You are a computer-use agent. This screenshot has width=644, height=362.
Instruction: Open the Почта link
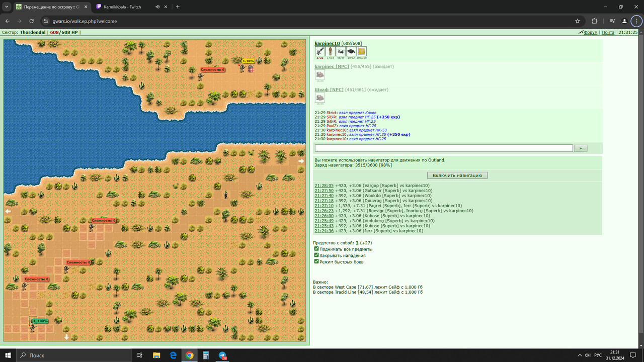click(x=608, y=32)
